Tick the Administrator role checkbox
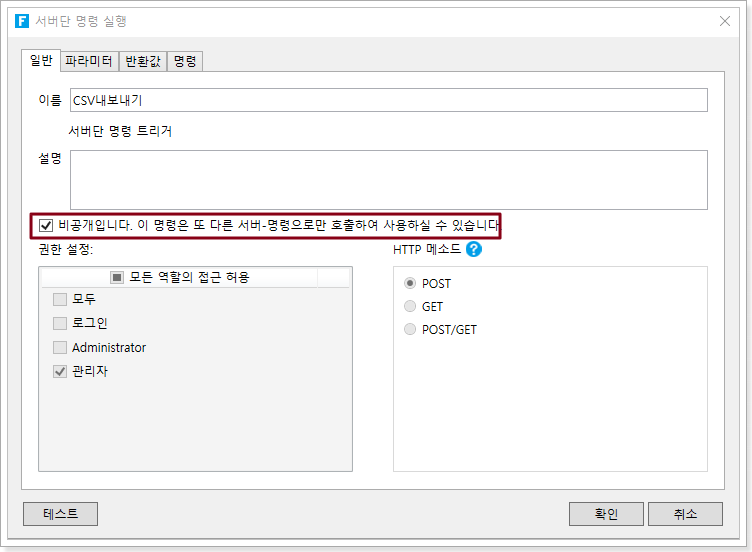This screenshot has width=752, height=552. (x=60, y=347)
